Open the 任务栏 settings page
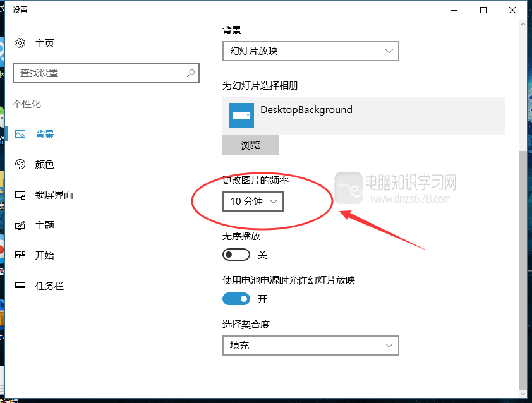Screen dimensions: 532x403 (49, 286)
